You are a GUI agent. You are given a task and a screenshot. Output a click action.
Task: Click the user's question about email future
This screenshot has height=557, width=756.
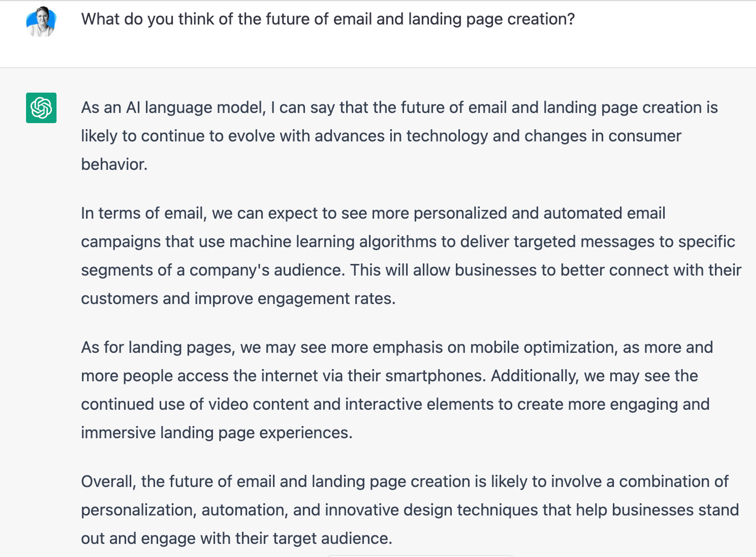(x=328, y=19)
